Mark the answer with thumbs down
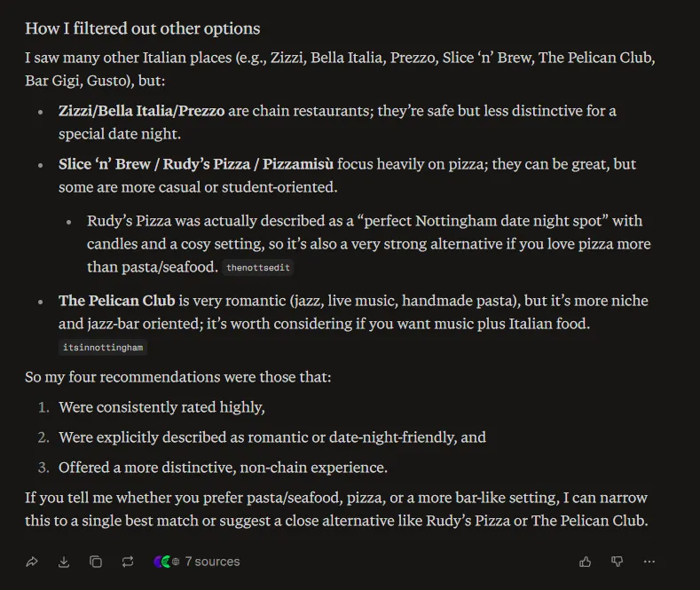700x590 pixels. coord(617,562)
